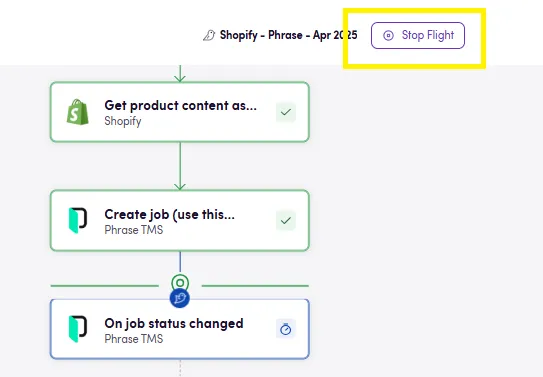This screenshot has width=543, height=377.
Task: Click the Phrase TMS subtitle under Create job
Action: [x=134, y=230]
